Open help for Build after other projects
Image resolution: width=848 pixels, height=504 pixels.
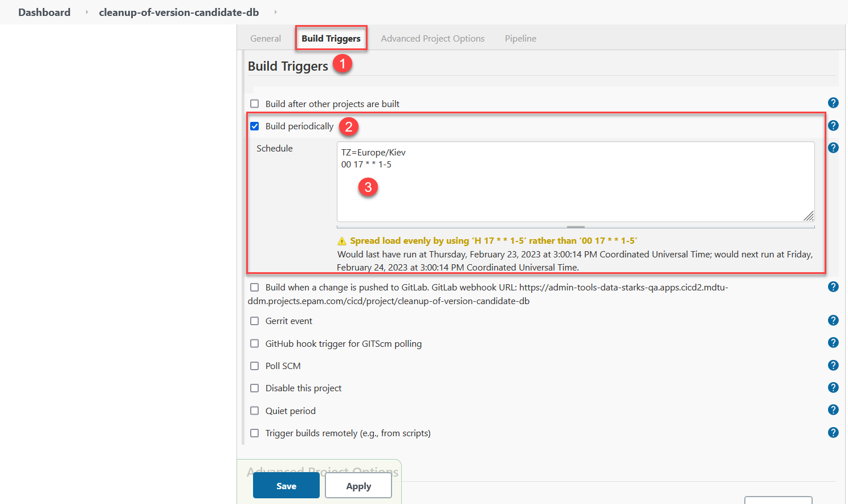[x=833, y=103]
